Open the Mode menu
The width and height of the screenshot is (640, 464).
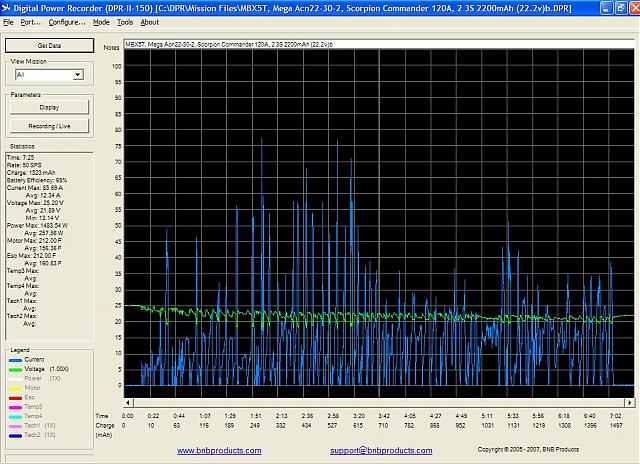101,21
